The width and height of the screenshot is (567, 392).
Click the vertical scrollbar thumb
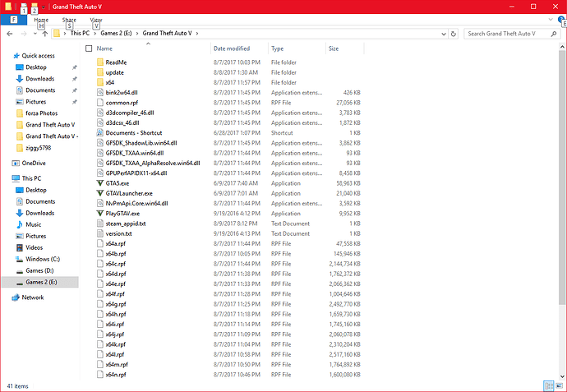point(563,178)
